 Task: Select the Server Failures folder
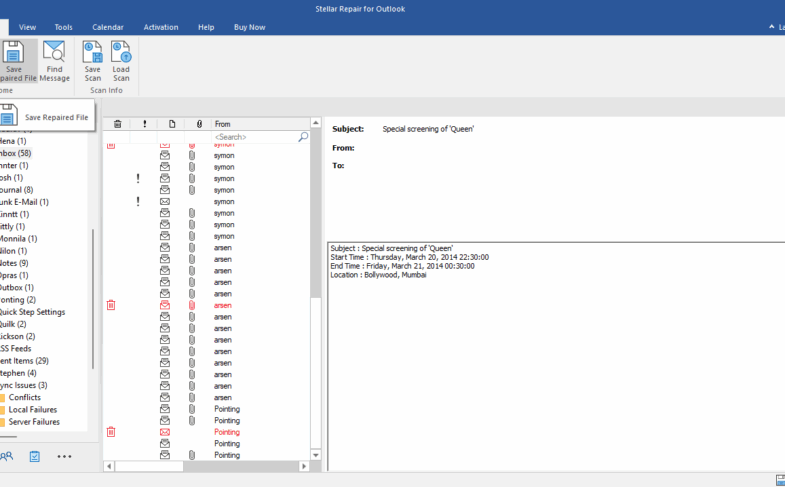[x=34, y=421]
